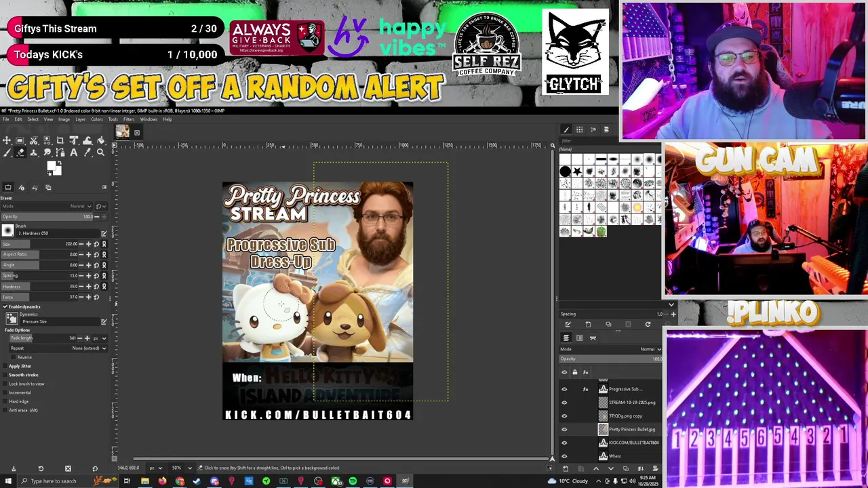Viewport: 868px width, 488px height.
Task: Select the Eraser tool
Action: coord(20,152)
